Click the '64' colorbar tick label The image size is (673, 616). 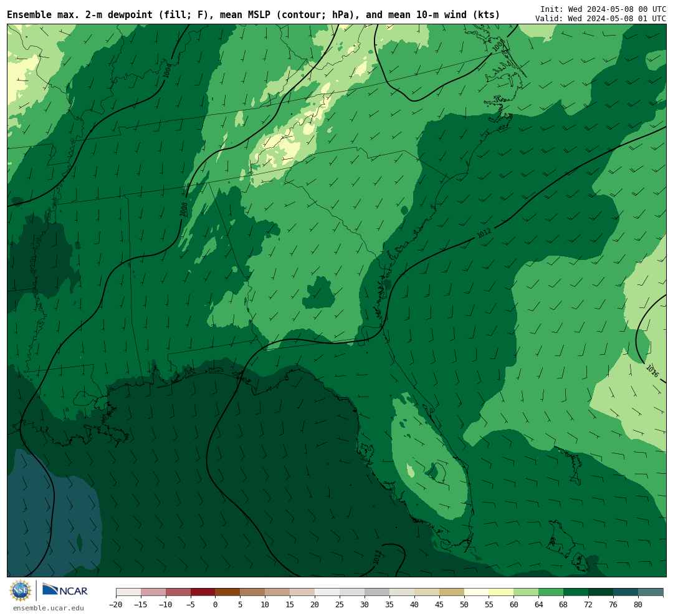point(538,605)
